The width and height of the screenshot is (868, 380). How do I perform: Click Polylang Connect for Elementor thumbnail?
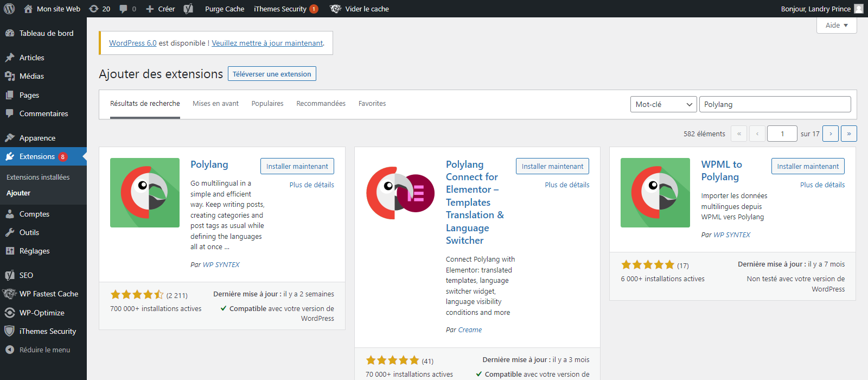point(400,193)
